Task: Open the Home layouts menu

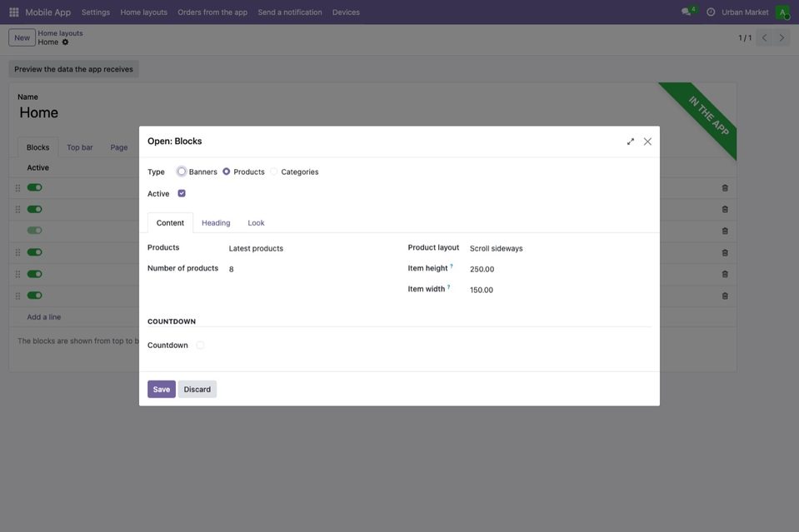Action: pyautogui.click(x=143, y=12)
